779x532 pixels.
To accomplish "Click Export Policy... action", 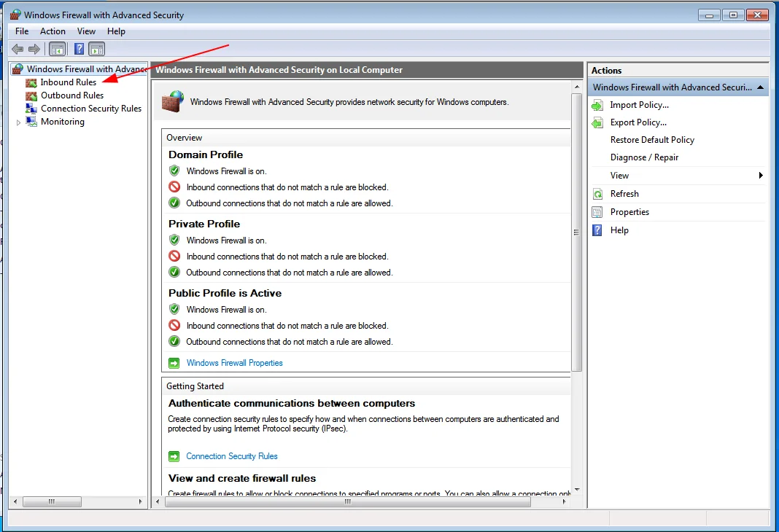I will click(638, 122).
